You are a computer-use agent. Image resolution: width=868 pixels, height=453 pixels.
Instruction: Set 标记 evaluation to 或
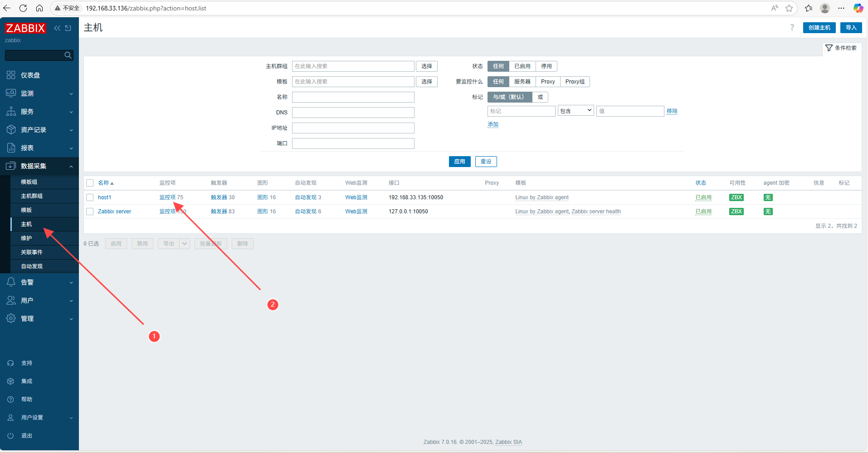[540, 97]
